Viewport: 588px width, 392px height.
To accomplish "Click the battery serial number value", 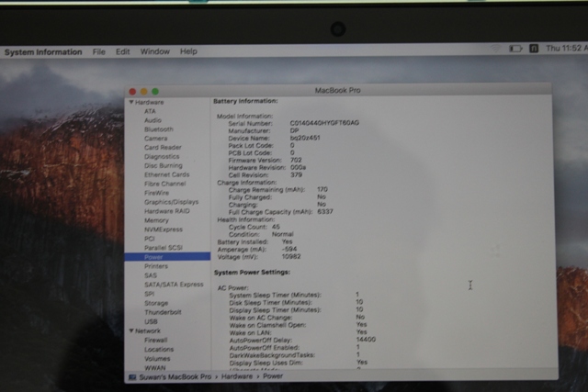I will tap(324, 123).
